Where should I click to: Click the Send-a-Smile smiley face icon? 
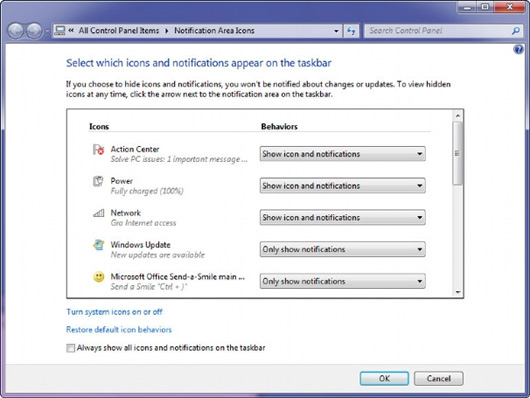point(99,277)
